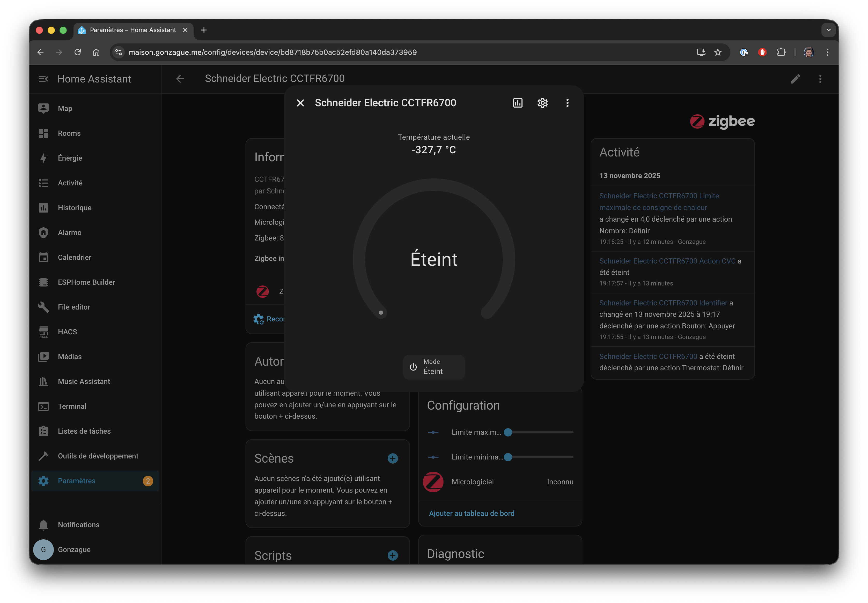This screenshot has height=603, width=868.
Task: Open HACS from sidebar
Action: (x=67, y=332)
